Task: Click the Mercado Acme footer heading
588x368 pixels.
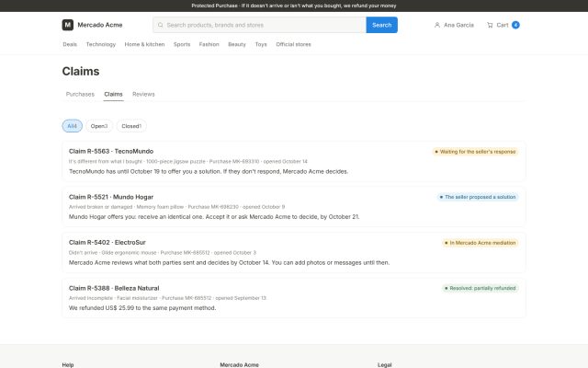Action: click(x=239, y=364)
